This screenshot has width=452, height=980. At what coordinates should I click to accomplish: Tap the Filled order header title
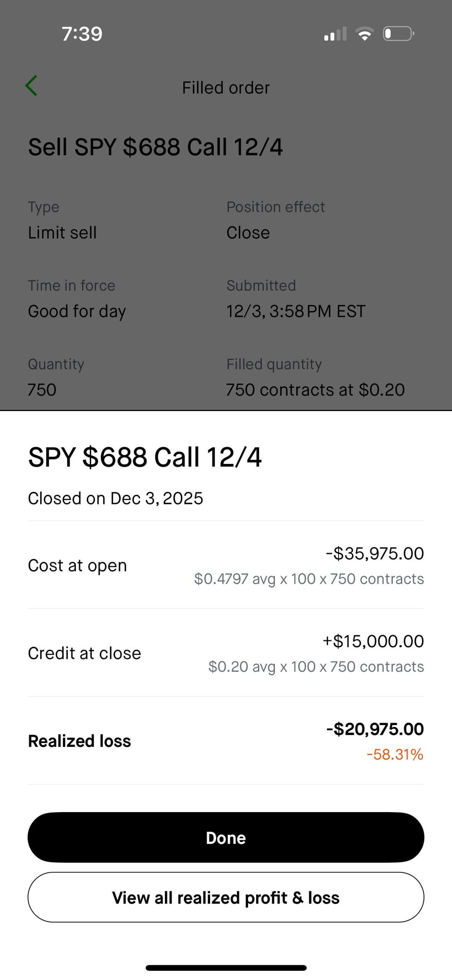226,88
